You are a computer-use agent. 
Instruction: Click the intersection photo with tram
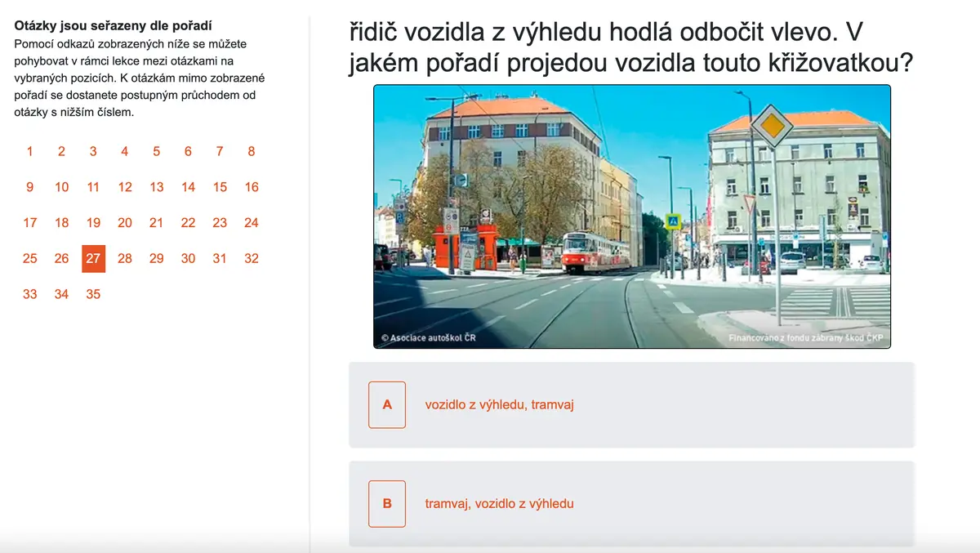point(631,216)
